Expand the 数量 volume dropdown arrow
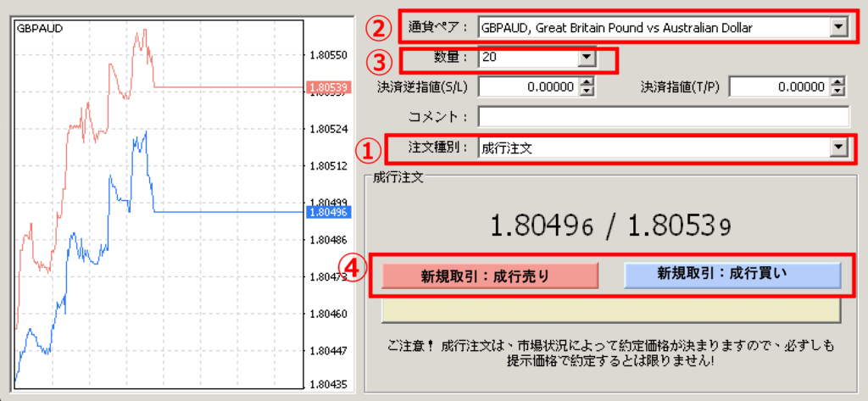Screen dimensions: 868x401 coord(585,58)
